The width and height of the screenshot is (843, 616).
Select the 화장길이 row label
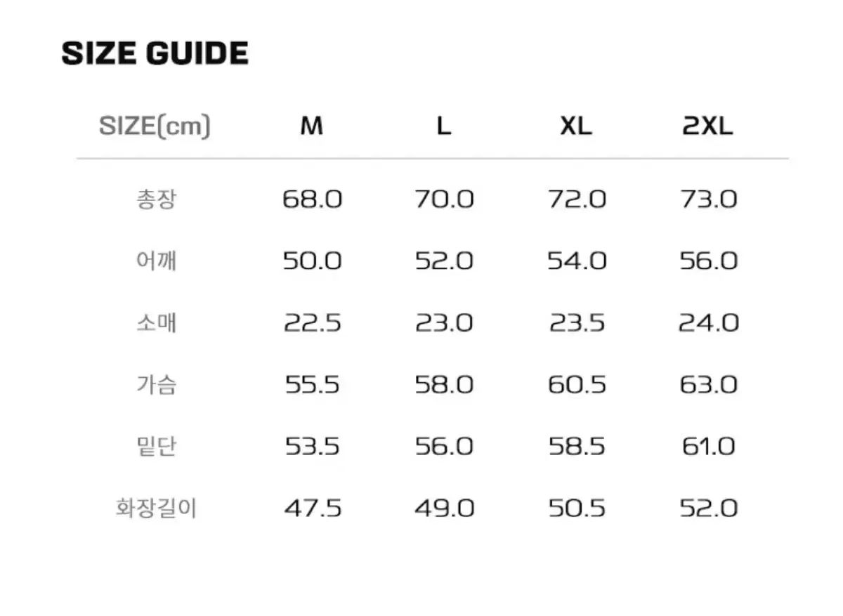[156, 508]
